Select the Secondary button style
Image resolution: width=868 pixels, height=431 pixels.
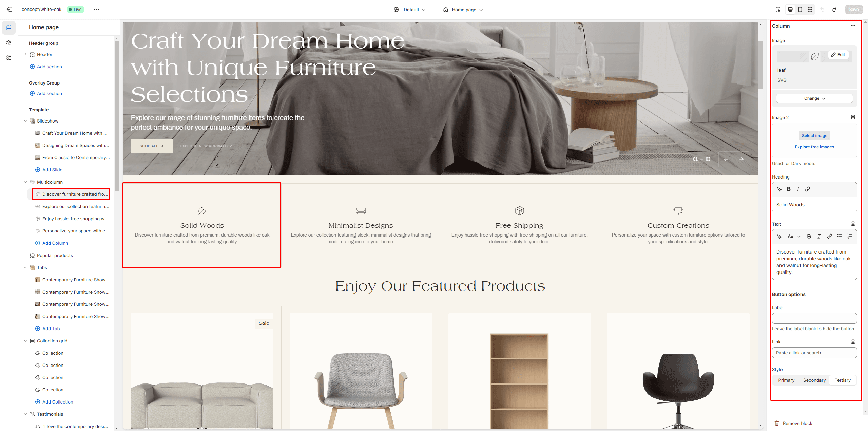pos(814,380)
